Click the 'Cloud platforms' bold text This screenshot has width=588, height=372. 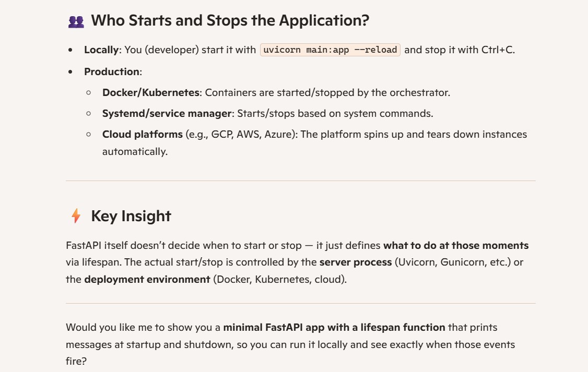143,134
